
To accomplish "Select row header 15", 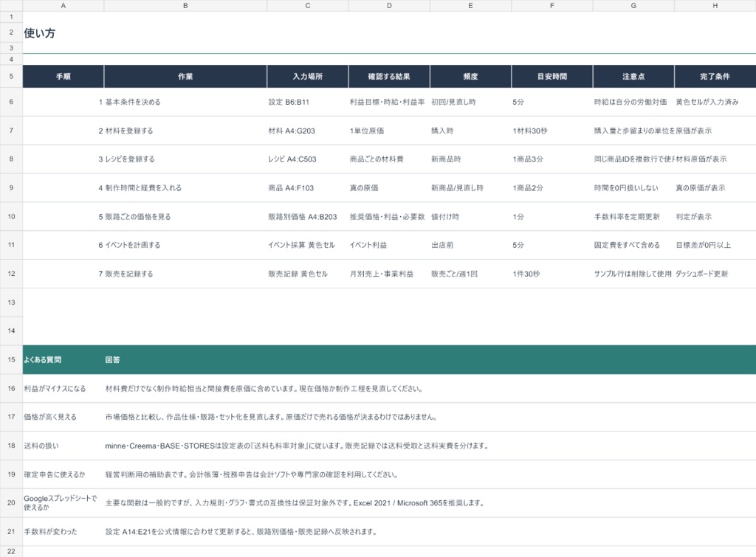I will [x=11, y=359].
